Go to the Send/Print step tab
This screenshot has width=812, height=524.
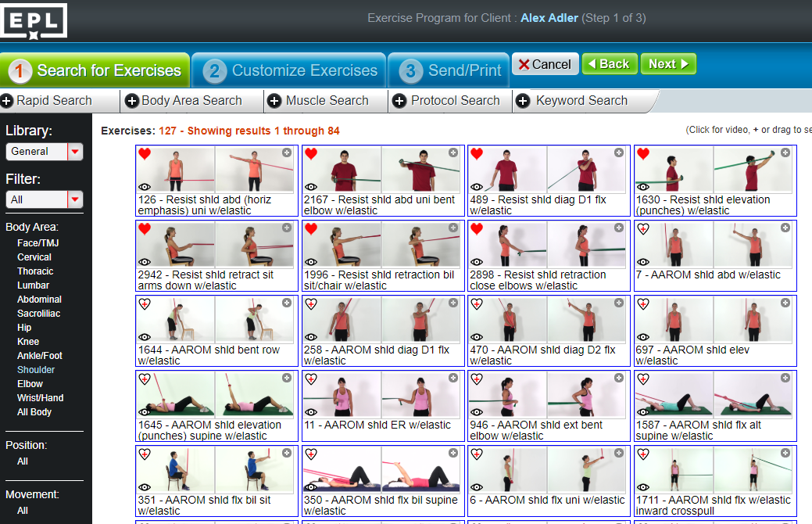click(449, 70)
